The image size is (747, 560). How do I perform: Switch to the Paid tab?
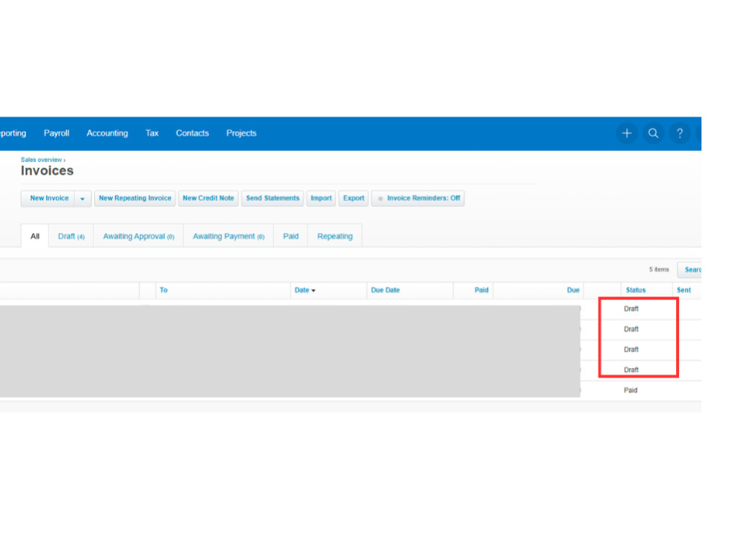click(291, 236)
